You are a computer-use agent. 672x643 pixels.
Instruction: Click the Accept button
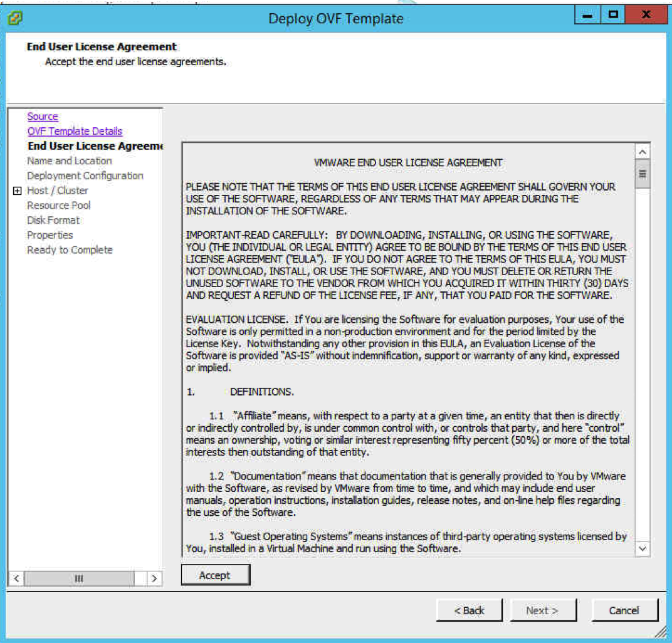(215, 575)
